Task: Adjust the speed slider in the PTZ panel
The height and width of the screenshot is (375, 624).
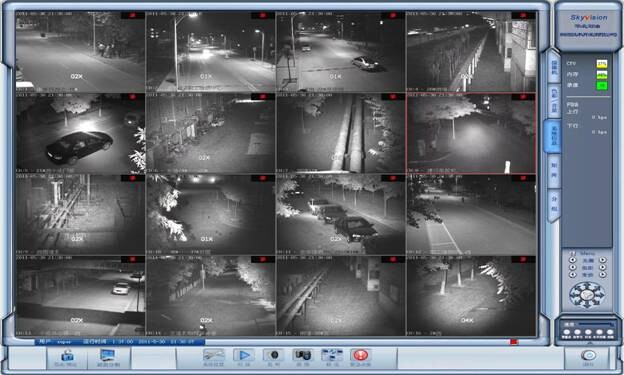Action: [595, 324]
